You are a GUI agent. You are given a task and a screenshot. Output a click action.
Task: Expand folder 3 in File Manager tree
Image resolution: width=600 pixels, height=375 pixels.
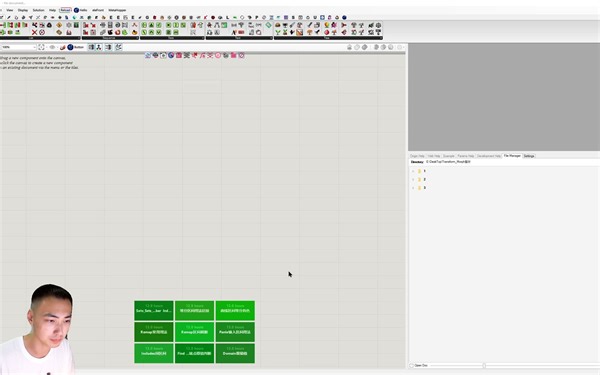tap(413, 188)
